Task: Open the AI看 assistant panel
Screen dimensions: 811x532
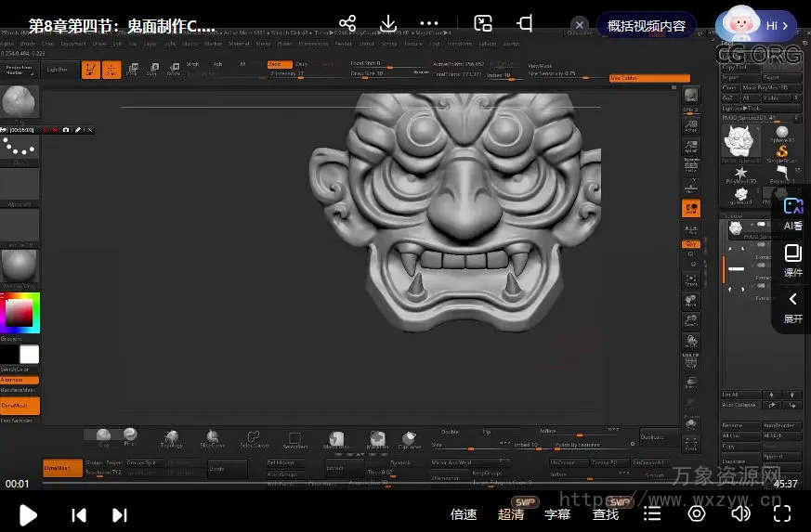Action: tap(792, 213)
